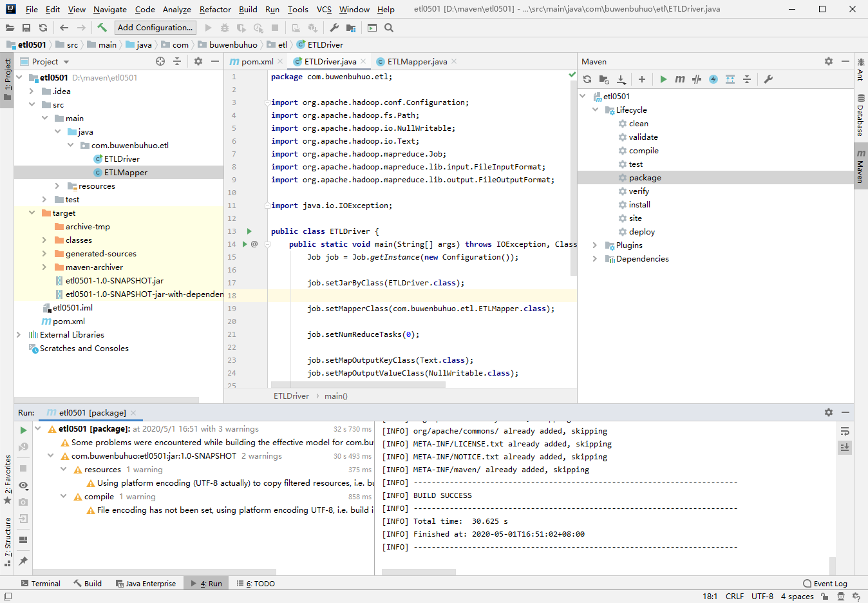Rerun build with green play in Run panel

pyautogui.click(x=23, y=430)
